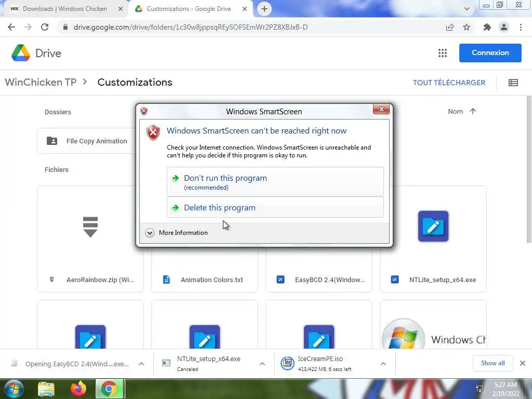The height and width of the screenshot is (399, 532).
Task: Click the Fichiers section heading
Action: tap(57, 170)
